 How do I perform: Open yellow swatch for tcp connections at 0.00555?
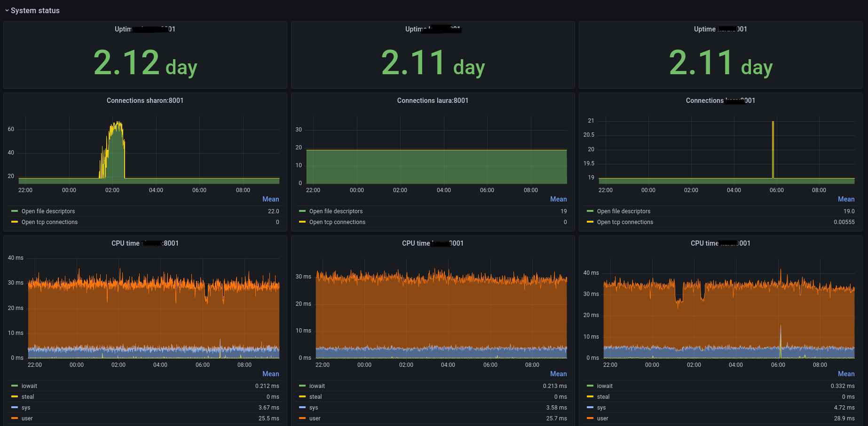[x=590, y=222]
